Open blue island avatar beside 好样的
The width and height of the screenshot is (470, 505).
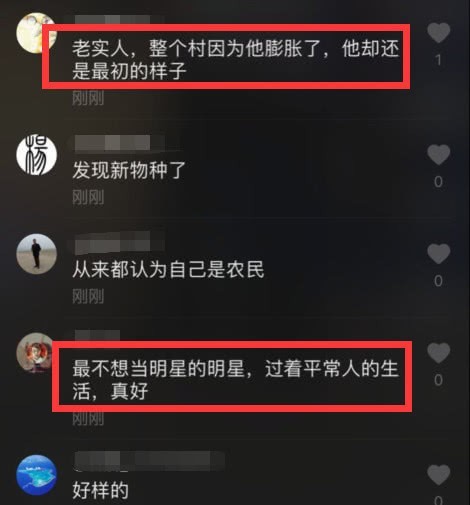[x=36, y=475]
